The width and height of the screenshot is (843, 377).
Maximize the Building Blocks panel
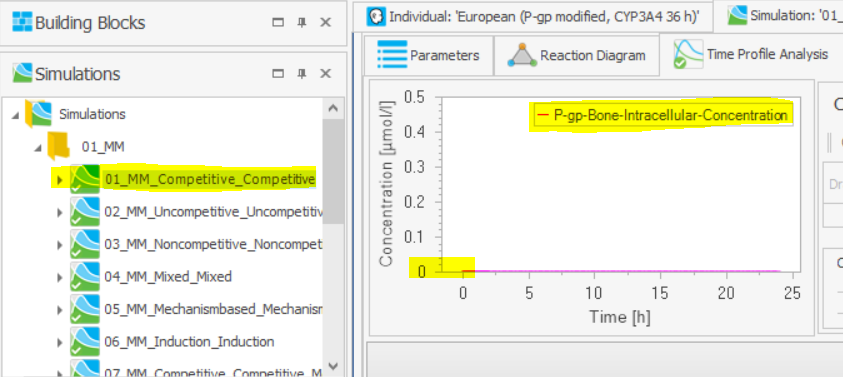pyautogui.click(x=278, y=23)
